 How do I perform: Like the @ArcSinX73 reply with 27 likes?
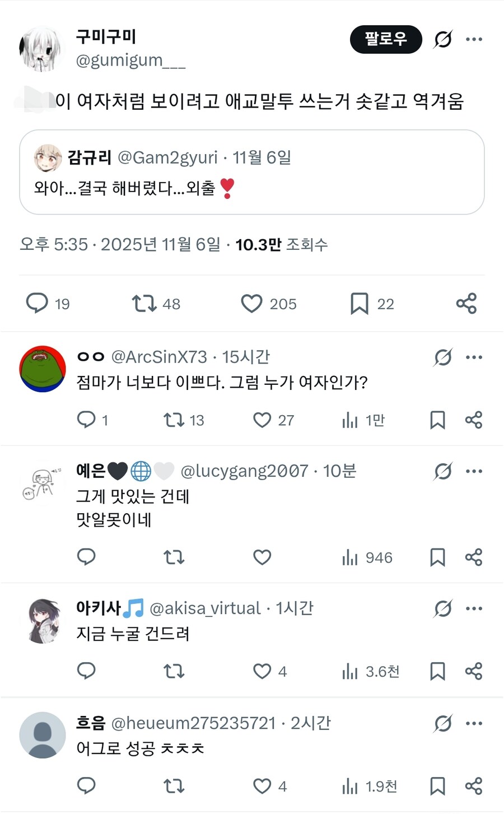[262, 420]
